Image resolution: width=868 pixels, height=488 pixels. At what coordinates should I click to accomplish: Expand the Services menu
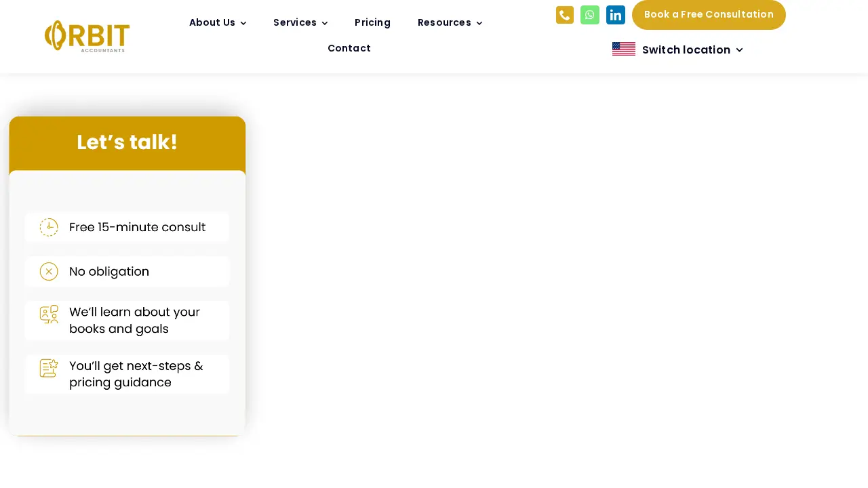tap(300, 22)
